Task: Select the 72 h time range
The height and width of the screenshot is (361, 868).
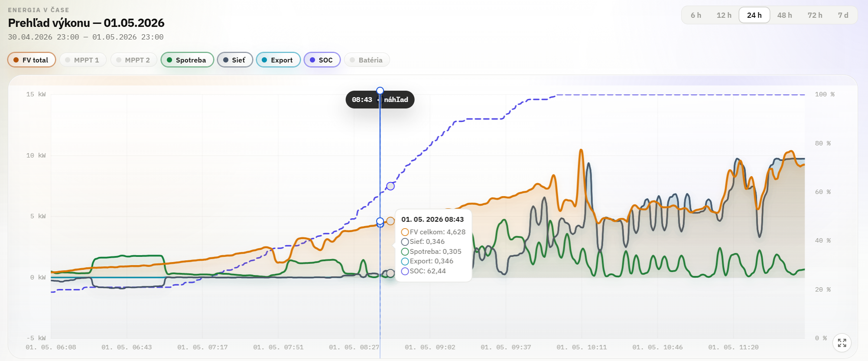Action: [x=815, y=15]
